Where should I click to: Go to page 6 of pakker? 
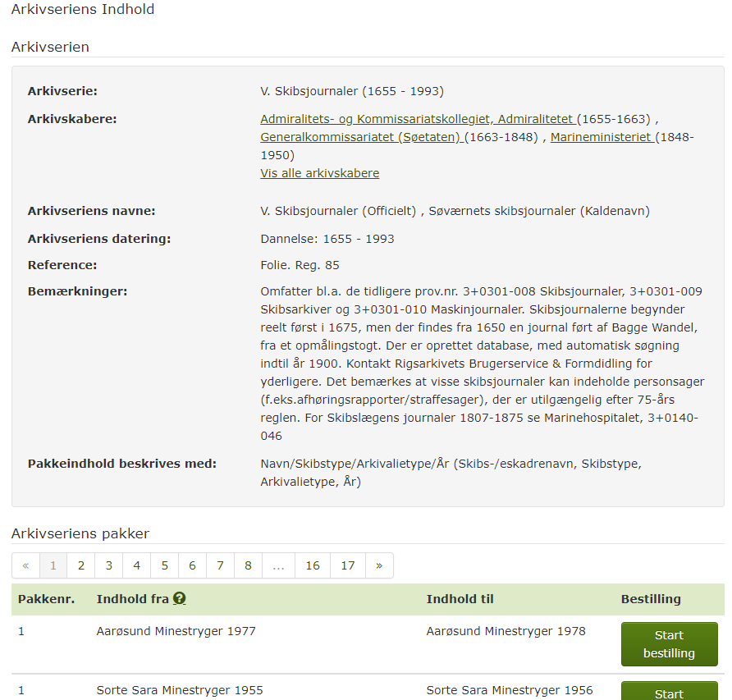(192, 565)
